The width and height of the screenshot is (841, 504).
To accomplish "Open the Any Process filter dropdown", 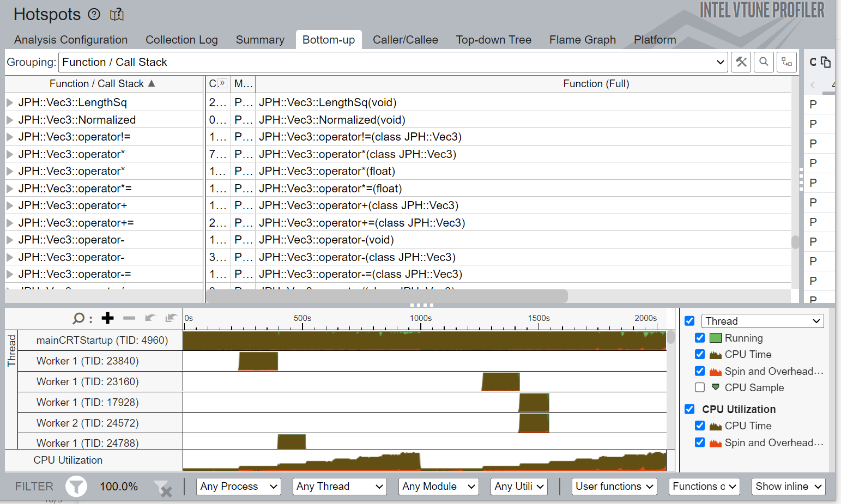I will (x=238, y=486).
